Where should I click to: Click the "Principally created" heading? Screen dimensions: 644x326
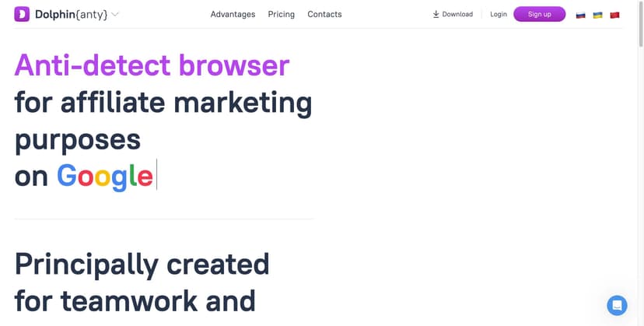[142, 265]
